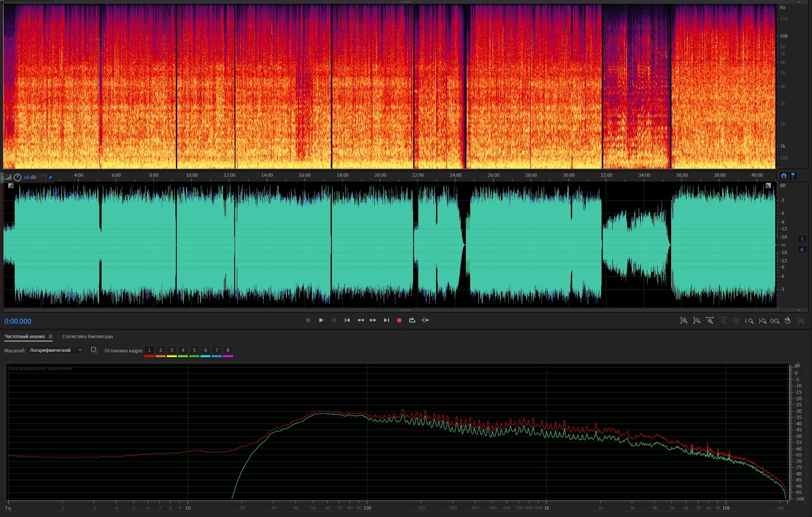Click the Zoom in time icon
This screenshot has height=517, width=812.
(x=710, y=321)
